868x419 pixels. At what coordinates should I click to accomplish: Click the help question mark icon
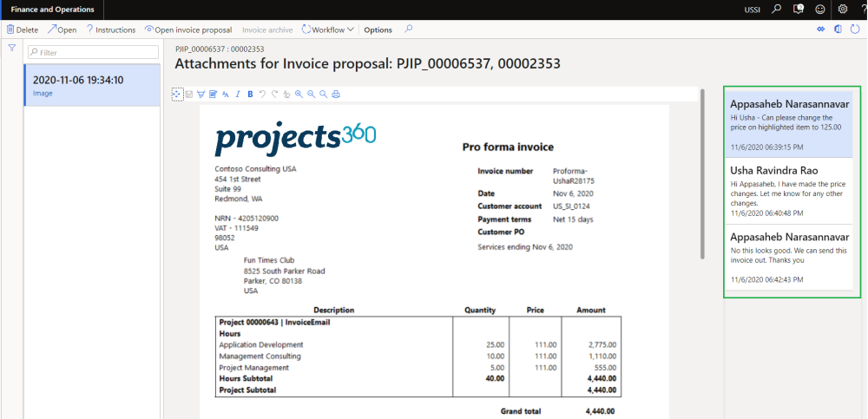coord(863,10)
